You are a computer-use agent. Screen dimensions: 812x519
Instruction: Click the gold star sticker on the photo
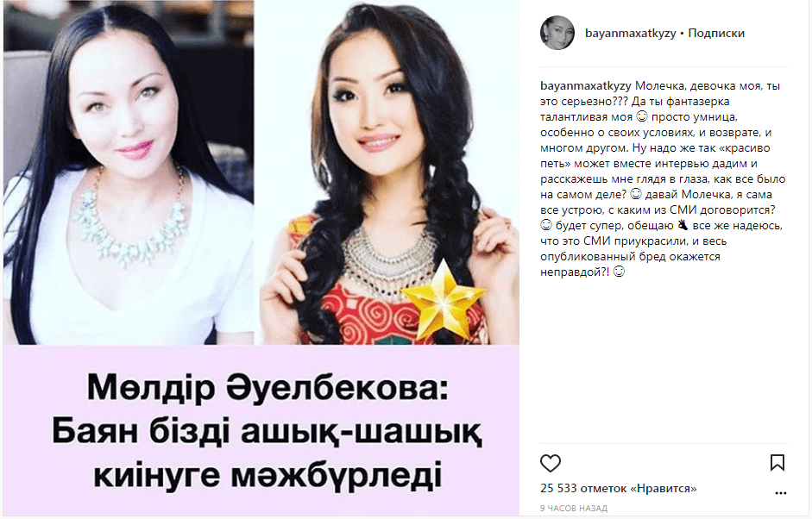tap(444, 299)
